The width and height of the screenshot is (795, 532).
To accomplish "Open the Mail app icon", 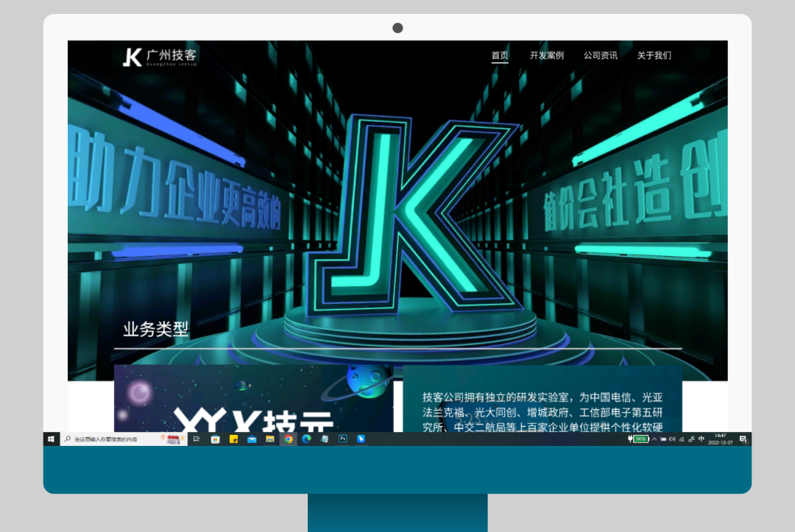I will (252, 439).
